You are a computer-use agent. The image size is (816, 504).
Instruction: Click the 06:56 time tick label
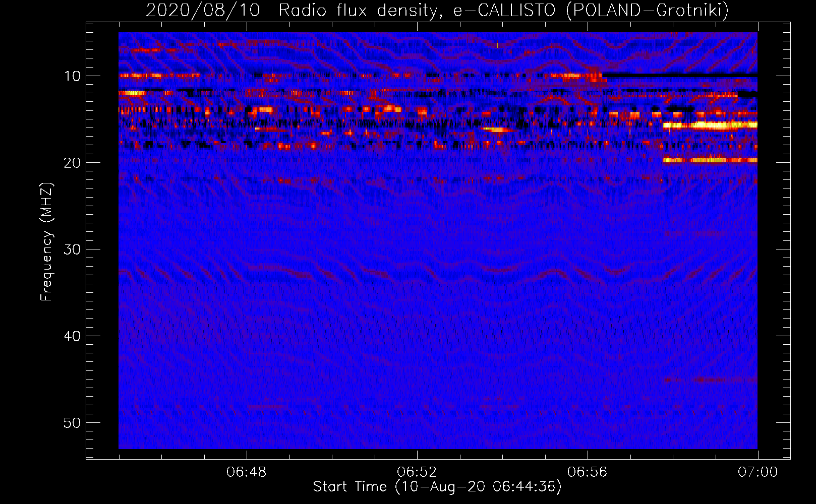(x=588, y=472)
